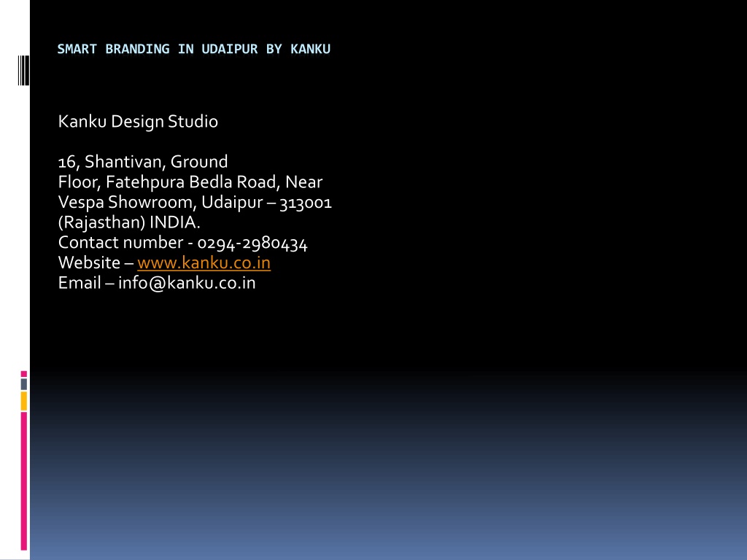Click the 'Kanku Design Studio' heading text
Viewport: 747px width, 560px height.
click(138, 122)
